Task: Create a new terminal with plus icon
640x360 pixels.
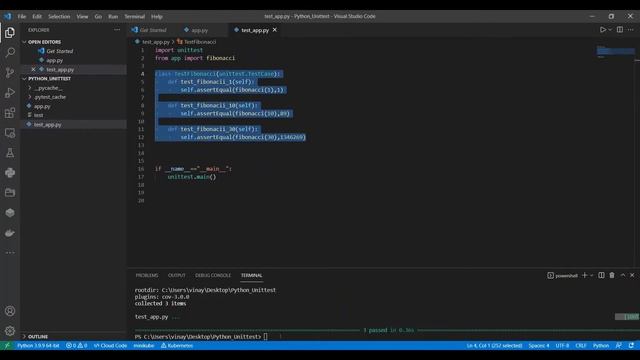Action: tap(584, 275)
